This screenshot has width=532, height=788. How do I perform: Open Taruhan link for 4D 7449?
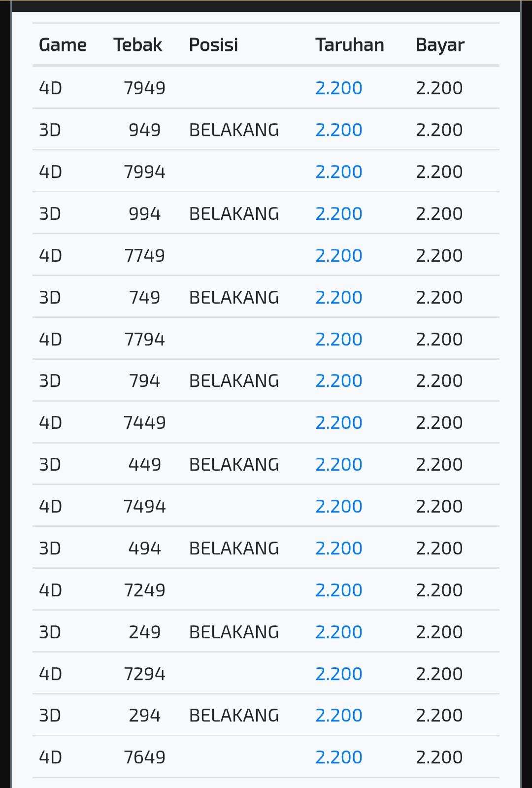(x=339, y=423)
